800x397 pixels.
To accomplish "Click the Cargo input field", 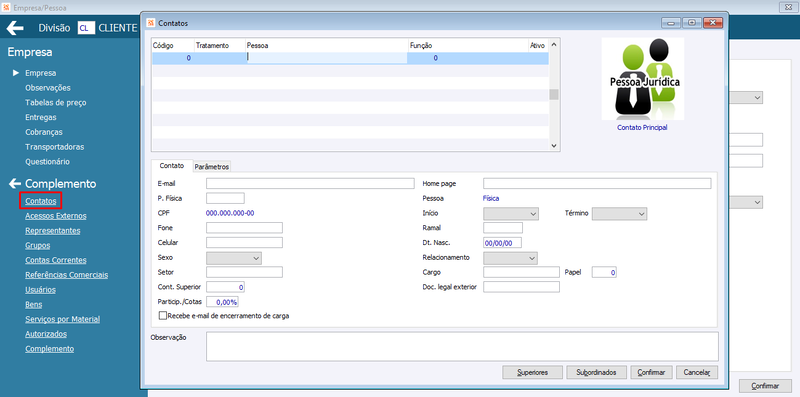I will [521, 272].
